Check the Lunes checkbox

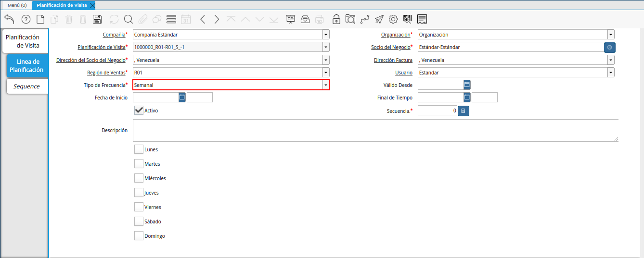coord(139,149)
